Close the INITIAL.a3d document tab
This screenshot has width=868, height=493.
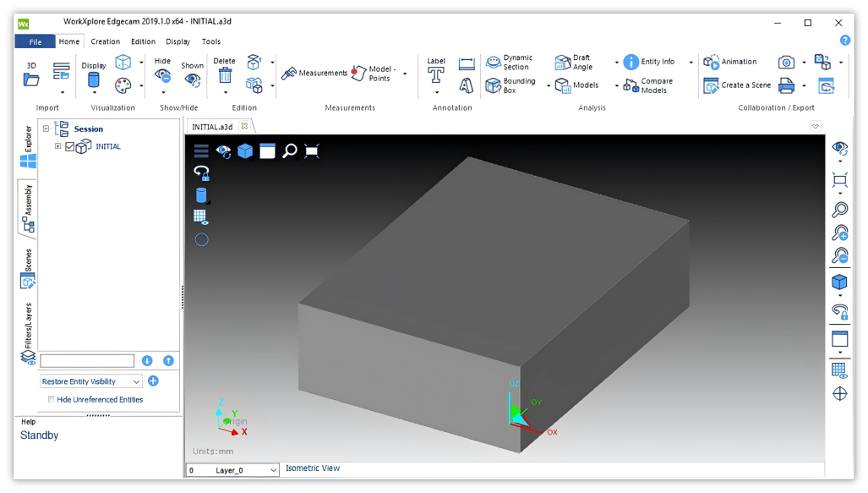(x=244, y=126)
